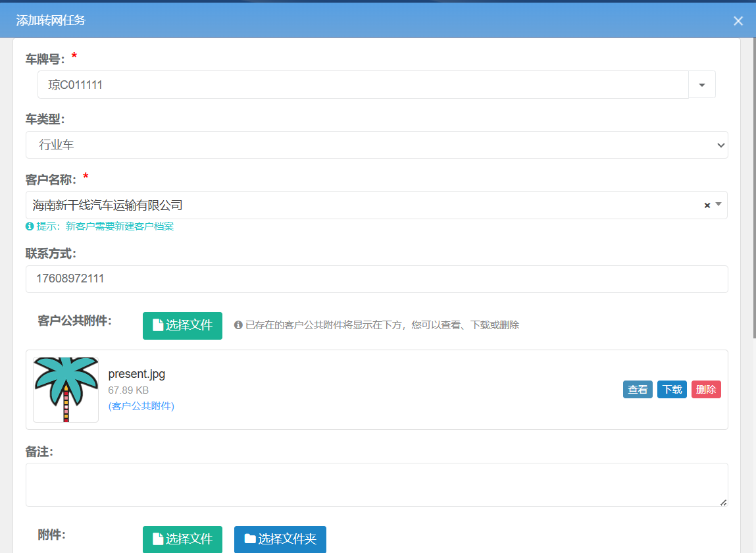Open the license plate 琼C011111 dropdown
Screen dimensions: 756x553
tap(701, 84)
